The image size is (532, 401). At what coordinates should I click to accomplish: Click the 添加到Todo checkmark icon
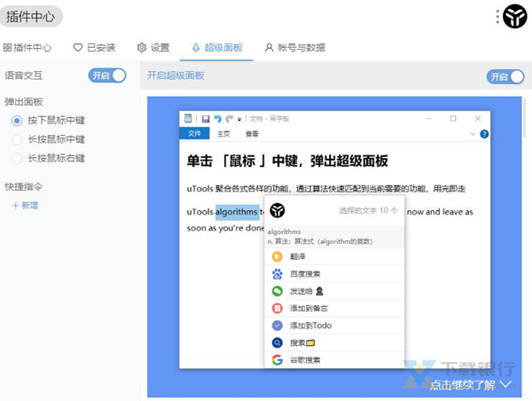(278, 326)
